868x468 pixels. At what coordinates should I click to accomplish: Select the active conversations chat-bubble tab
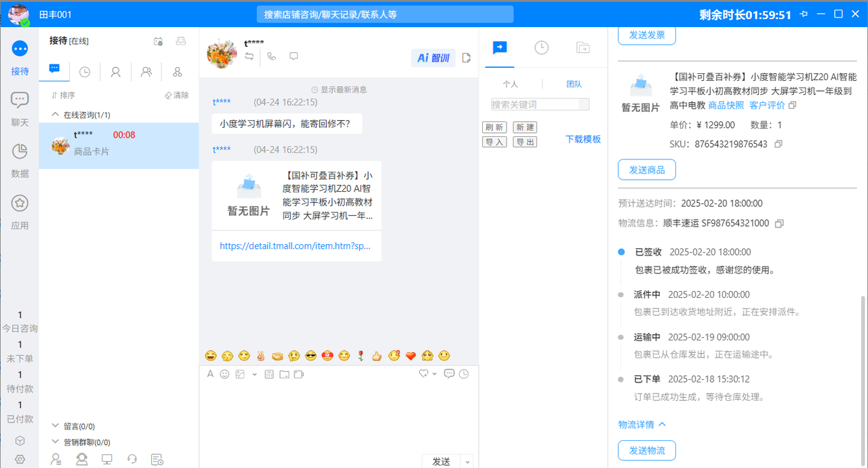click(55, 70)
